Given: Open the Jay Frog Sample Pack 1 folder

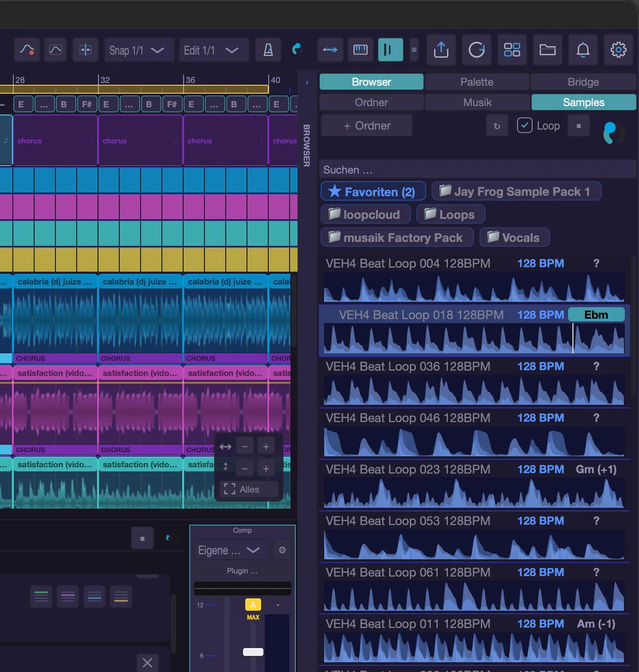Looking at the screenshot, I should (x=516, y=191).
